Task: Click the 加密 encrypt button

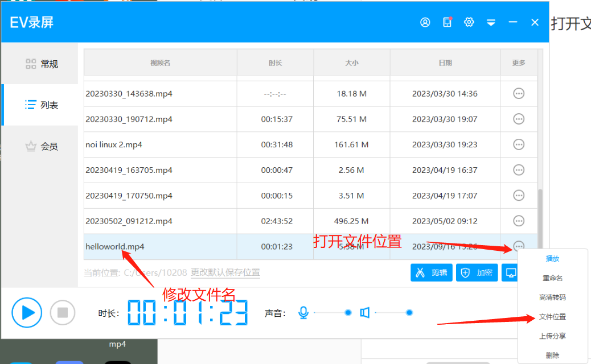Action: coord(477,272)
